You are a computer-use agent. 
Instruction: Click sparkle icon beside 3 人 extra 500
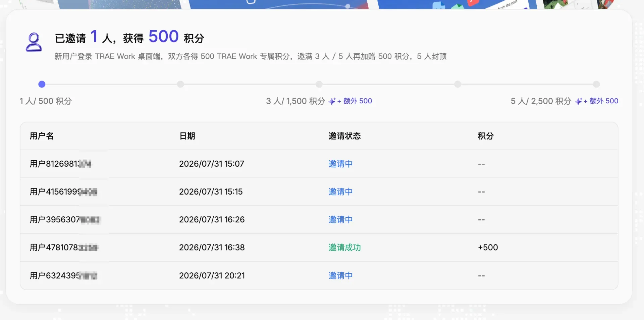coord(332,101)
